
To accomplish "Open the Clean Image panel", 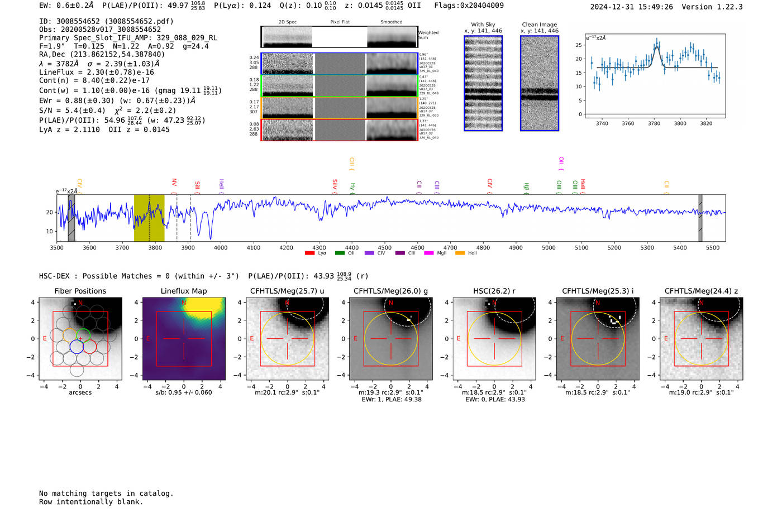I will point(540,83).
